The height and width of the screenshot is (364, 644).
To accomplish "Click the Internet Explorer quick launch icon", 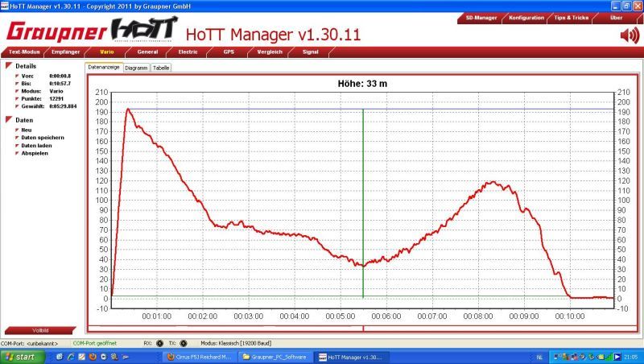I will [x=71, y=357].
